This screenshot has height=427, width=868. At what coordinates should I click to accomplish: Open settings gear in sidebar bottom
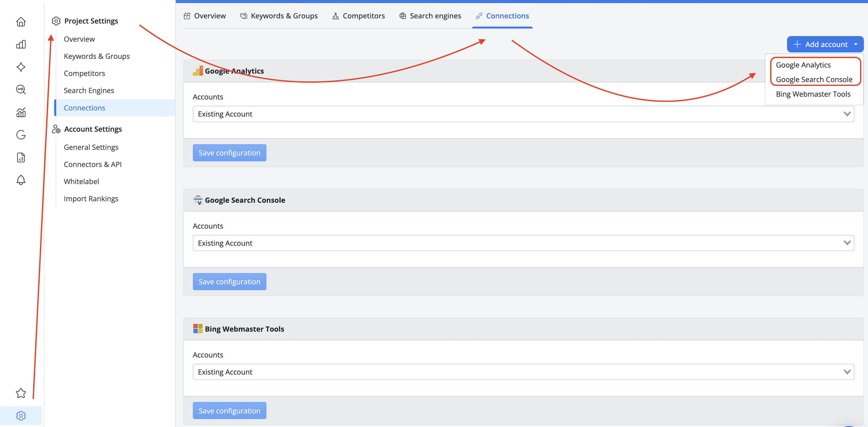point(21,415)
